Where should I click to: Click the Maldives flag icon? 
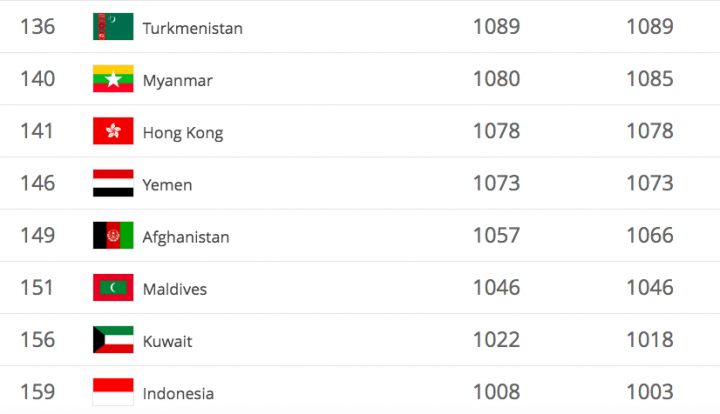(x=113, y=288)
